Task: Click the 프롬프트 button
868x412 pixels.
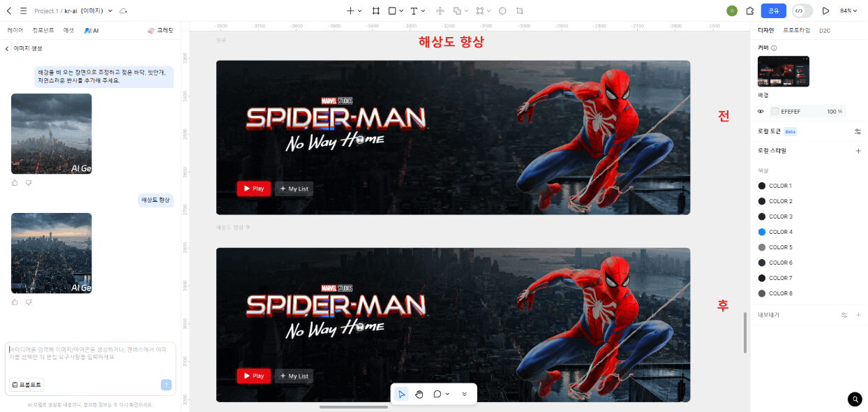Action: [x=27, y=385]
